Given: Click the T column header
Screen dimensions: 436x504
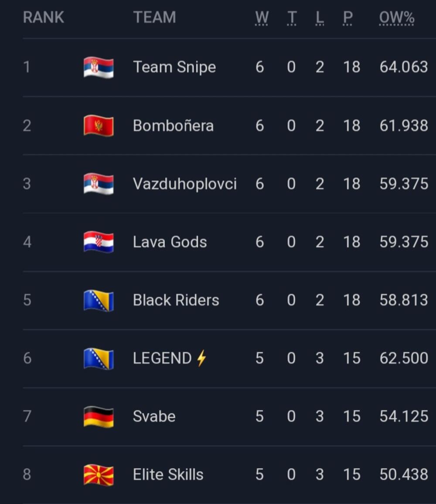Looking at the screenshot, I should coord(292,17).
